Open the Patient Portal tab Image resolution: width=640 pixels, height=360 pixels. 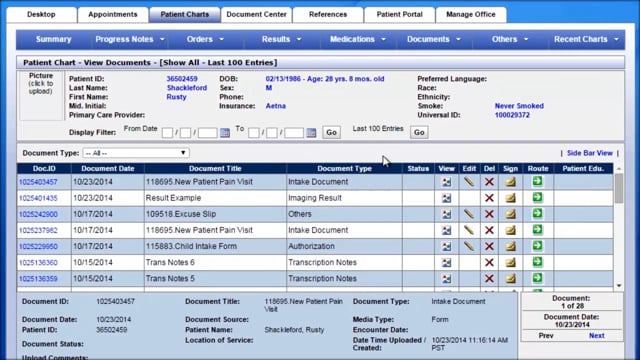[x=400, y=14]
